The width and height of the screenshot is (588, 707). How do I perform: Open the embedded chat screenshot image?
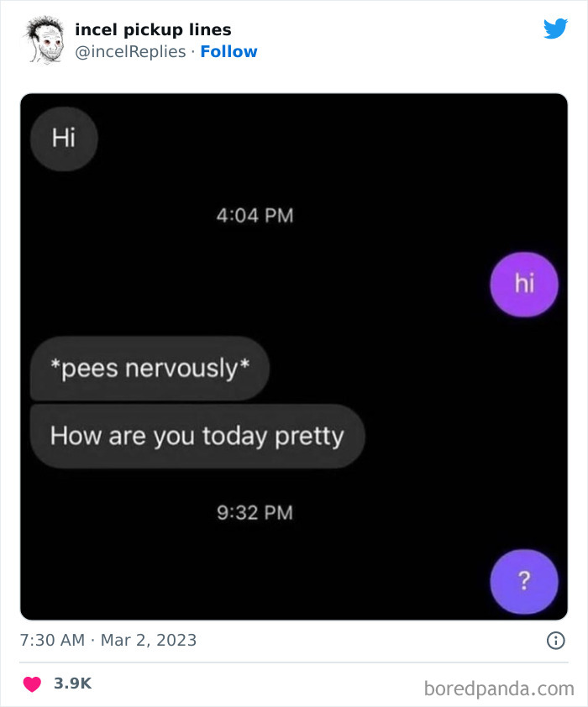coord(294,357)
